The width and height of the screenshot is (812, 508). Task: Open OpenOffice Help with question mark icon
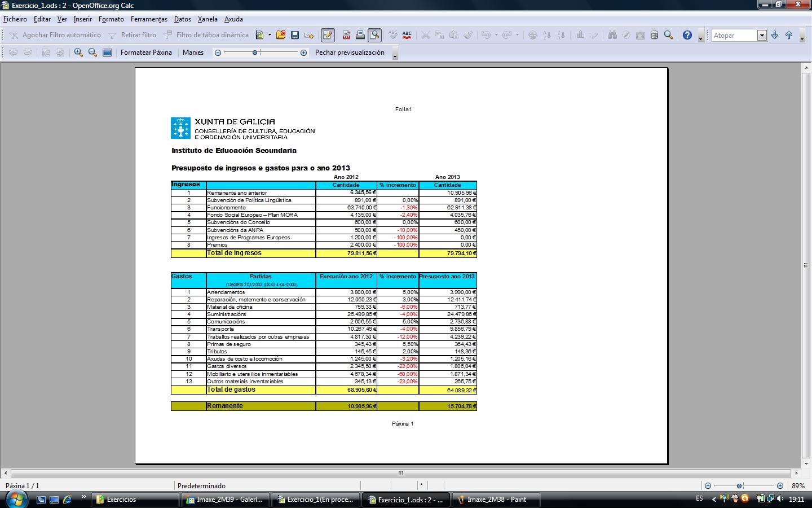[687, 35]
